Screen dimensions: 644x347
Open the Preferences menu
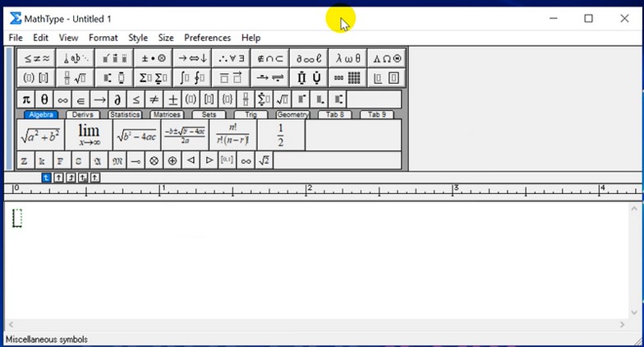207,38
